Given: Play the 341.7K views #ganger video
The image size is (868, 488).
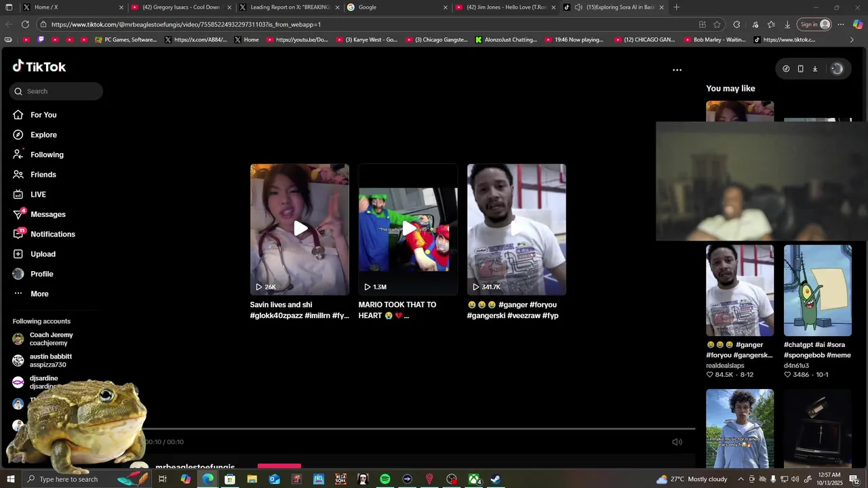Looking at the screenshot, I should point(517,229).
